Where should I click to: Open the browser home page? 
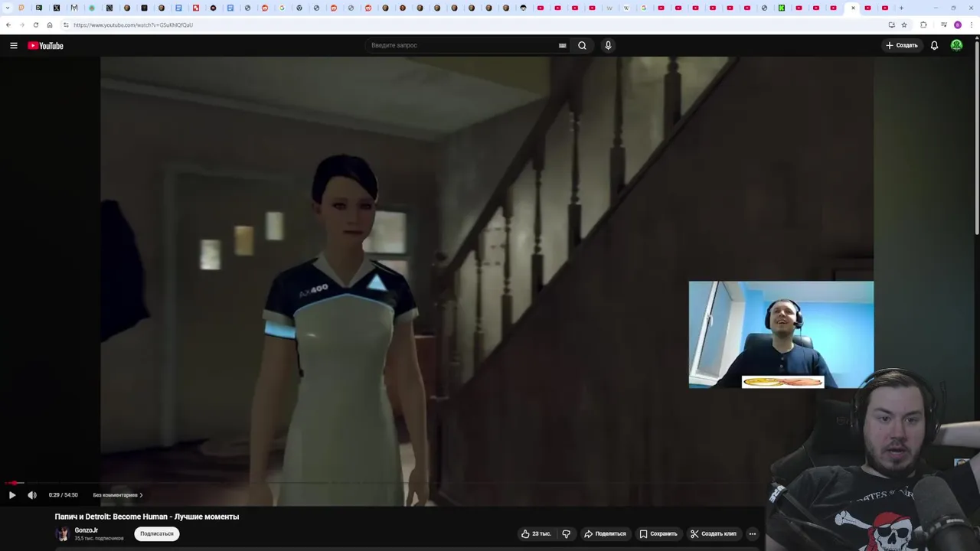50,25
